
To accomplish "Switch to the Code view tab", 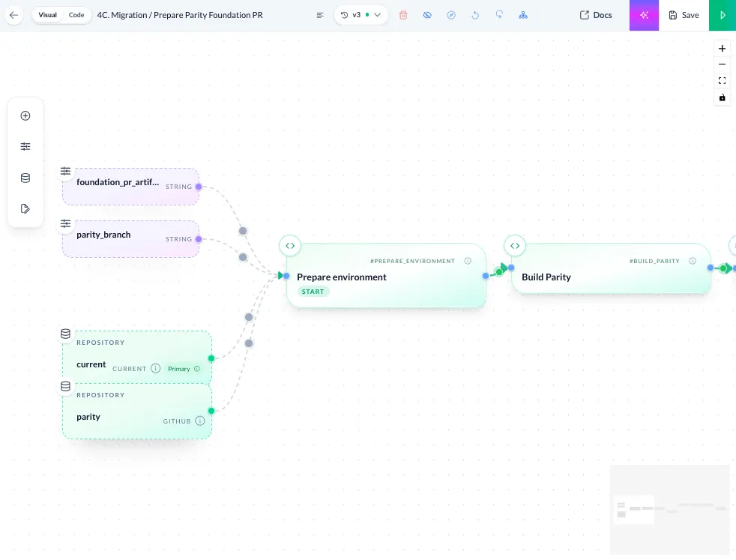I will tap(76, 15).
